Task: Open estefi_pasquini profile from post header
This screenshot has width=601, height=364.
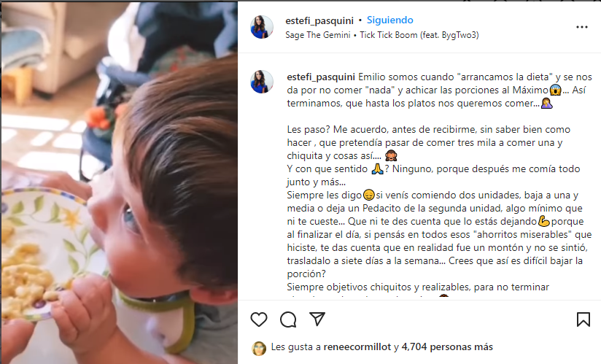Action: click(x=319, y=20)
